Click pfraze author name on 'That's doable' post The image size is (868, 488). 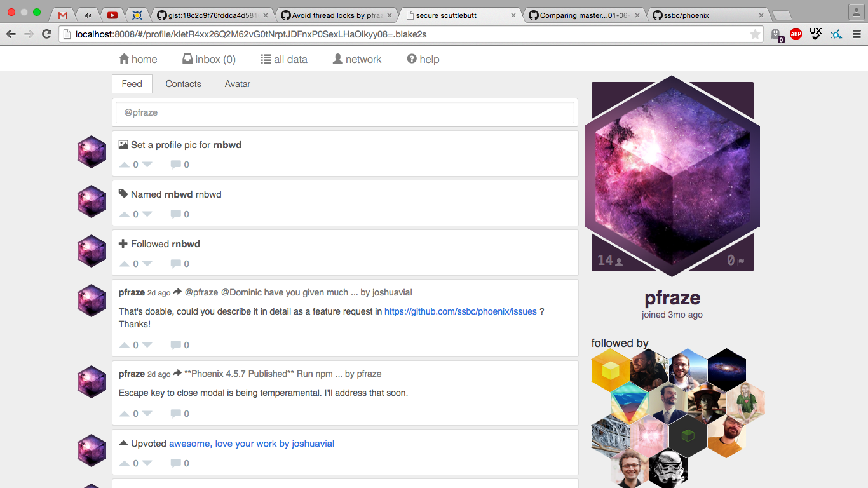click(132, 292)
